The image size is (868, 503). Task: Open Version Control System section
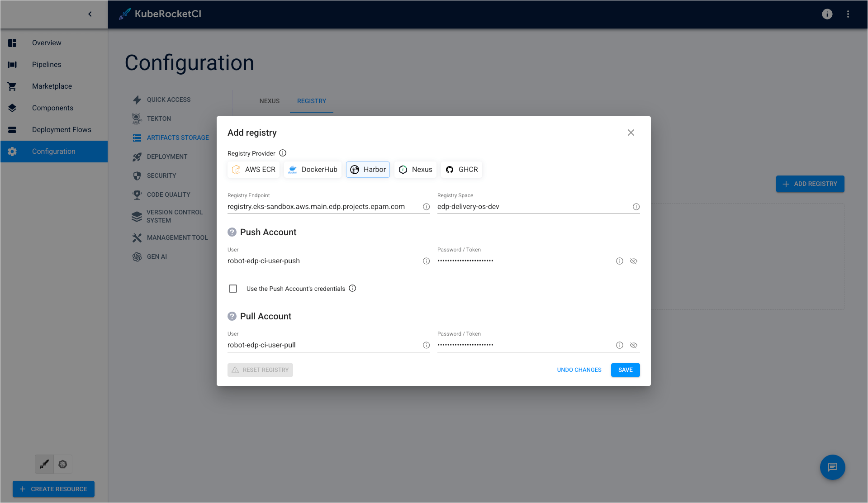[167, 216]
